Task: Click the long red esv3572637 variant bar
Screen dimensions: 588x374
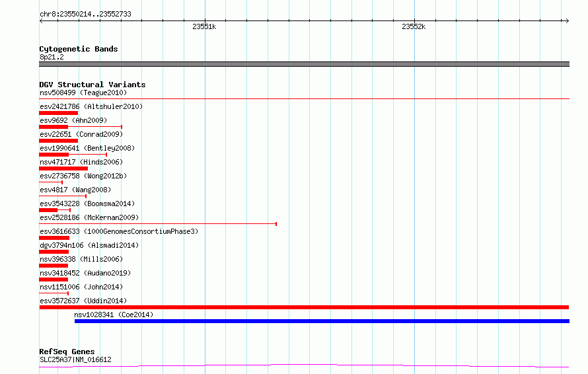Action: (304, 307)
